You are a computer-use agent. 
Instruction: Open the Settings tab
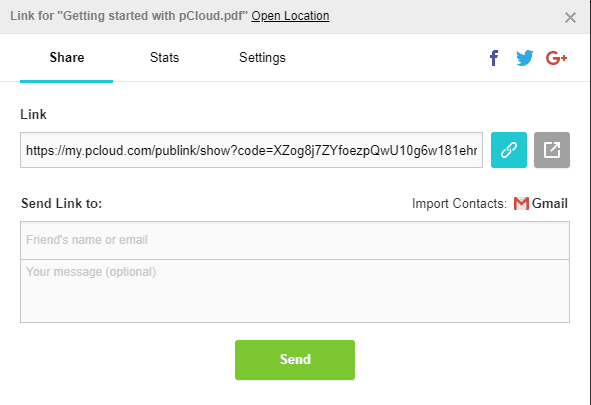point(262,58)
